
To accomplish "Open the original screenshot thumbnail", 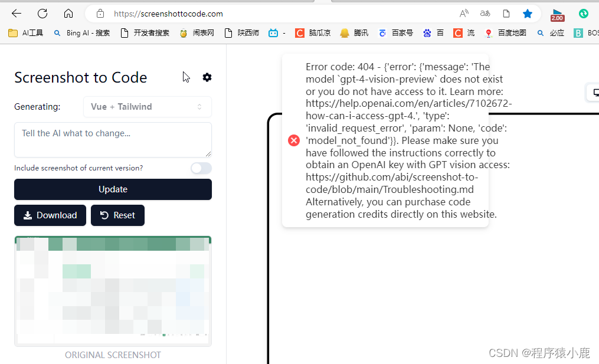I will (x=113, y=291).
